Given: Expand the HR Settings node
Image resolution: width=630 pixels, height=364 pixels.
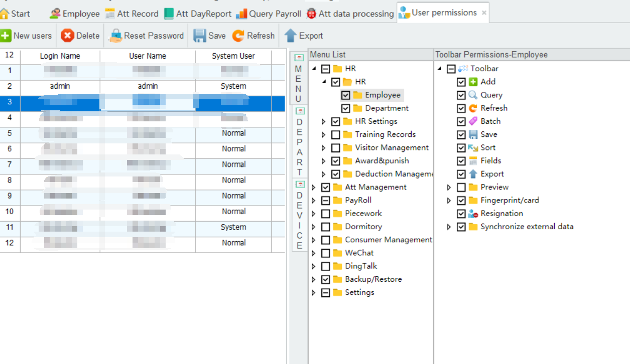Looking at the screenshot, I should [x=323, y=121].
